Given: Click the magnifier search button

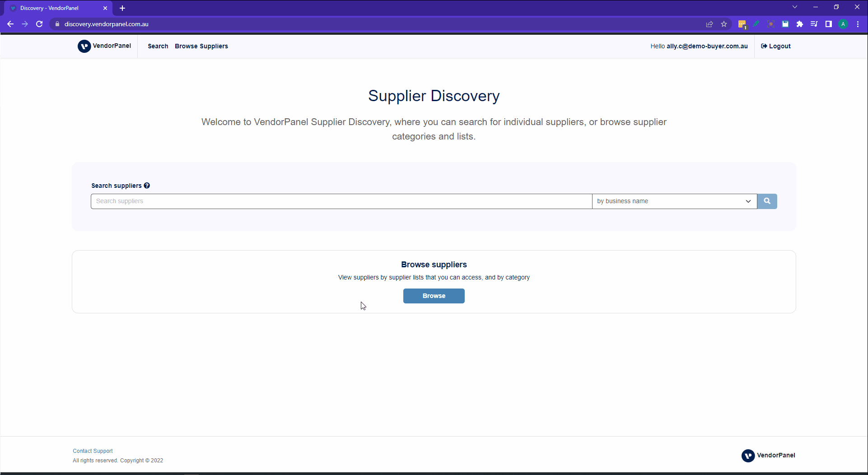Looking at the screenshot, I should (767, 201).
